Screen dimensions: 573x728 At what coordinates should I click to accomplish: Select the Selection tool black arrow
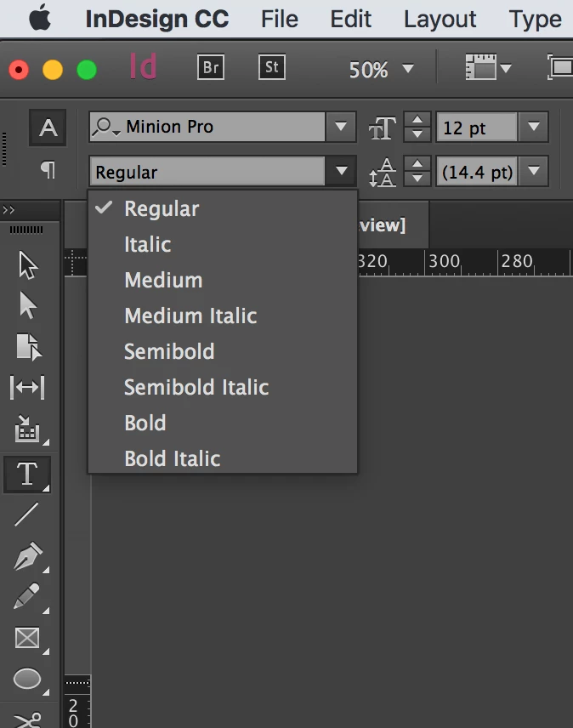coord(28,265)
